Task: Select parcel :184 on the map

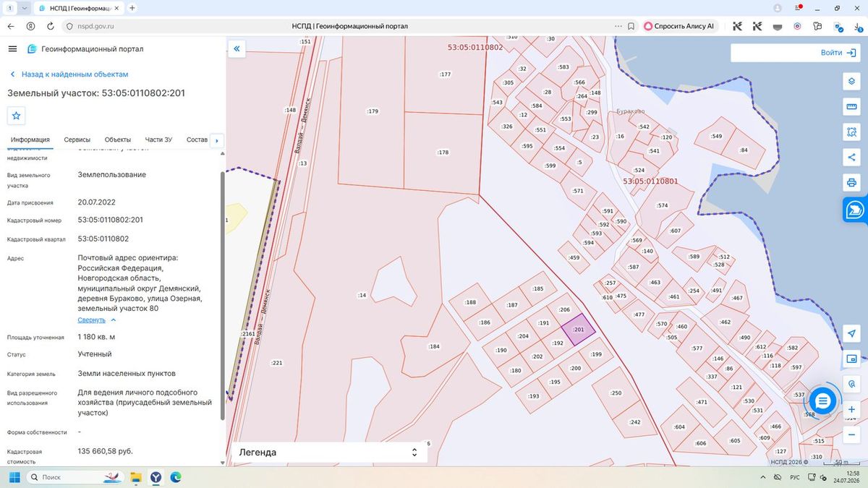Action: [x=433, y=347]
